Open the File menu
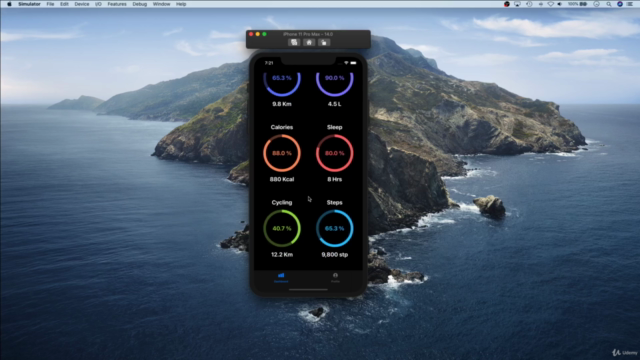Image resolution: width=640 pixels, height=360 pixels. click(50, 4)
